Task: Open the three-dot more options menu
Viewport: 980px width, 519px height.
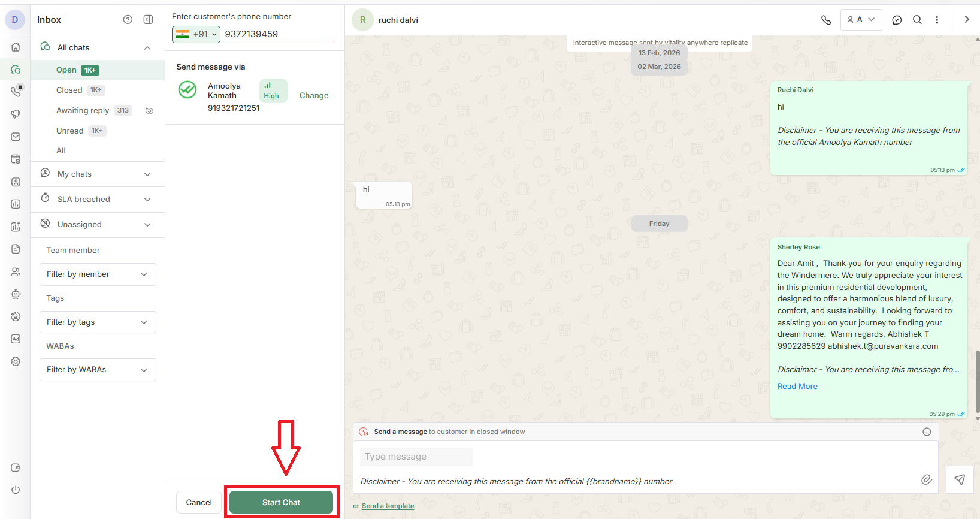Action: tap(937, 20)
